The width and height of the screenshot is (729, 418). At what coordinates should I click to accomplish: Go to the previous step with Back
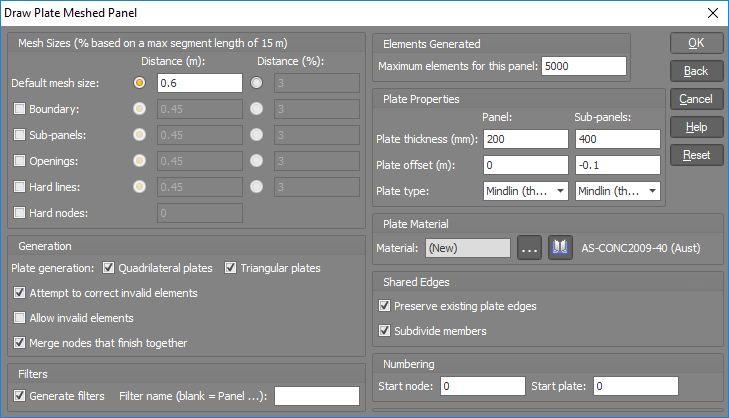pos(696,71)
